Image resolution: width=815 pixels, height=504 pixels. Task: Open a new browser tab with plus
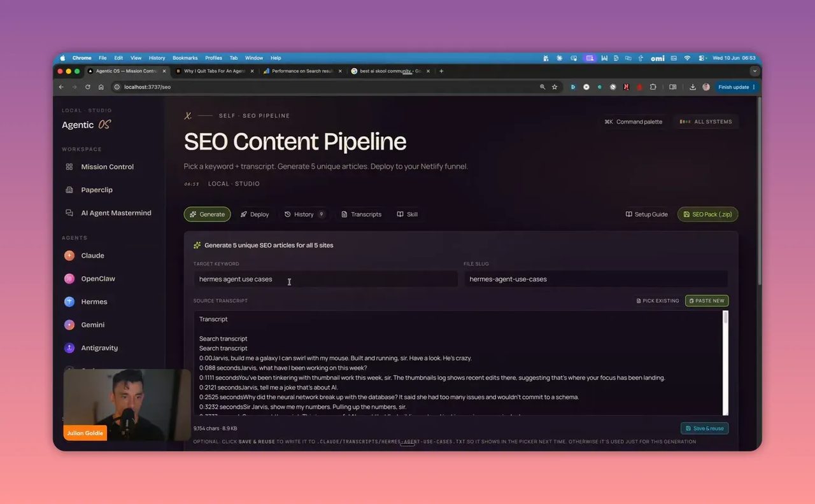[x=441, y=71]
